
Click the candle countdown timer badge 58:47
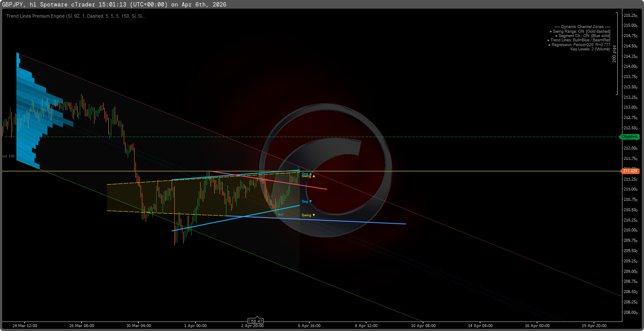click(256, 321)
